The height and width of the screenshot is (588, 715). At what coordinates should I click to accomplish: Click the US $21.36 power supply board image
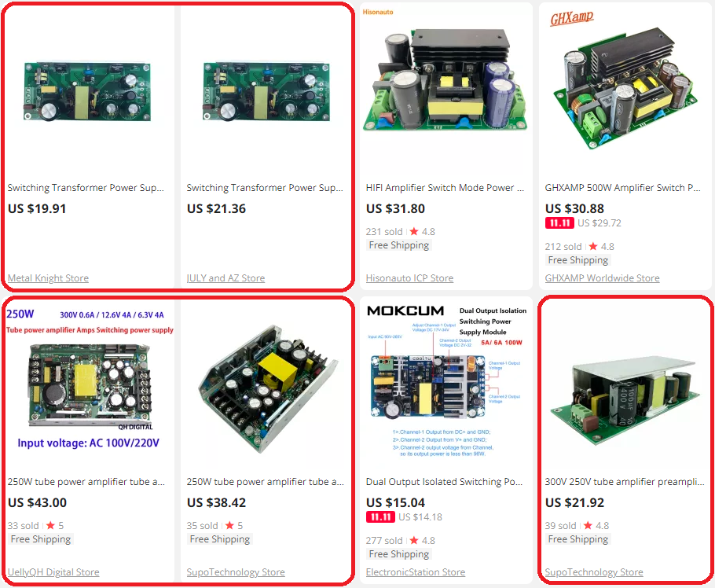[x=266, y=92]
